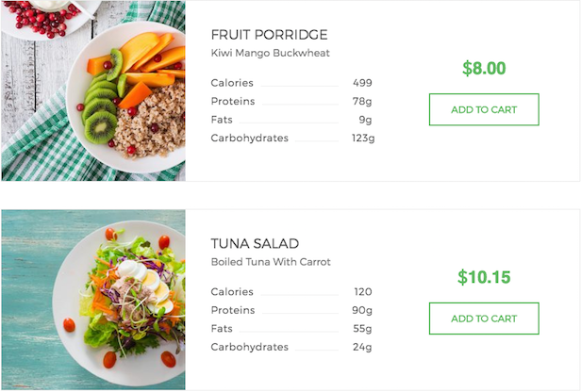Click the Proteins label under Fruit Porridge

coord(233,102)
